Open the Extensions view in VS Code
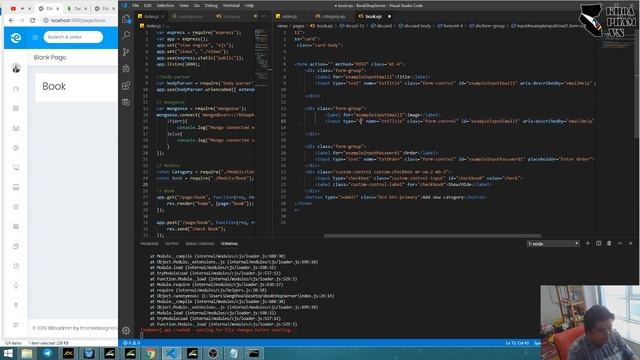Image resolution: width=640 pixels, height=360 pixels. click(x=126, y=85)
